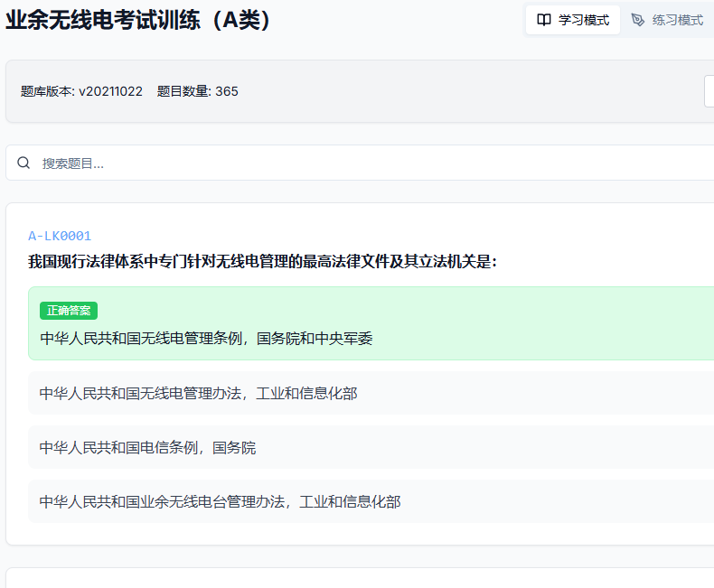The image size is (714, 588).
Task: Switch to the 学习模式 tab
Action: click(x=573, y=20)
